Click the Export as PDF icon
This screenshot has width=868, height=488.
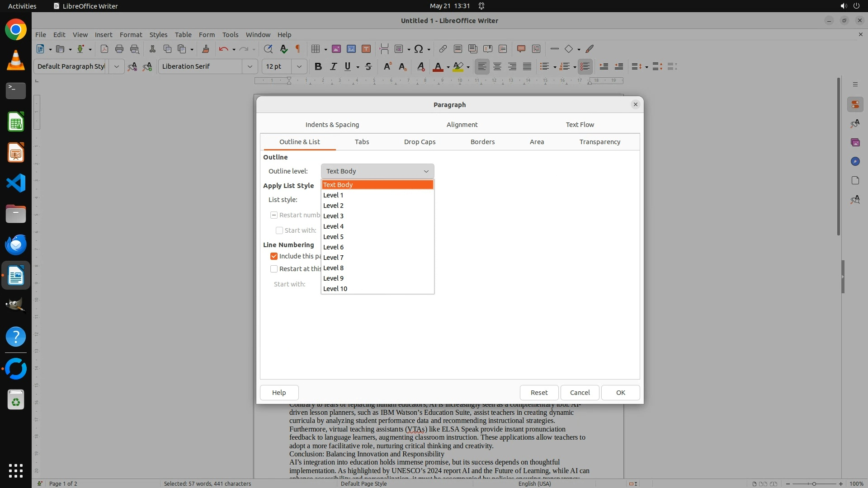[104, 49]
